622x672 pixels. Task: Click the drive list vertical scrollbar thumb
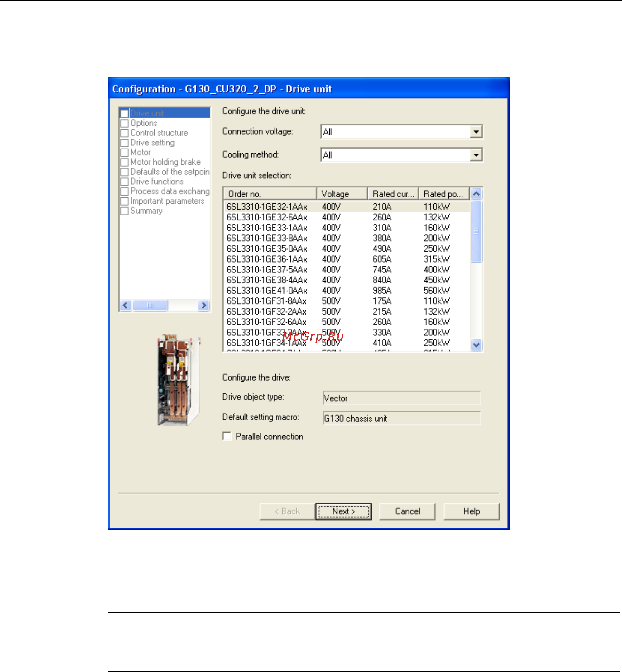pyautogui.click(x=476, y=231)
